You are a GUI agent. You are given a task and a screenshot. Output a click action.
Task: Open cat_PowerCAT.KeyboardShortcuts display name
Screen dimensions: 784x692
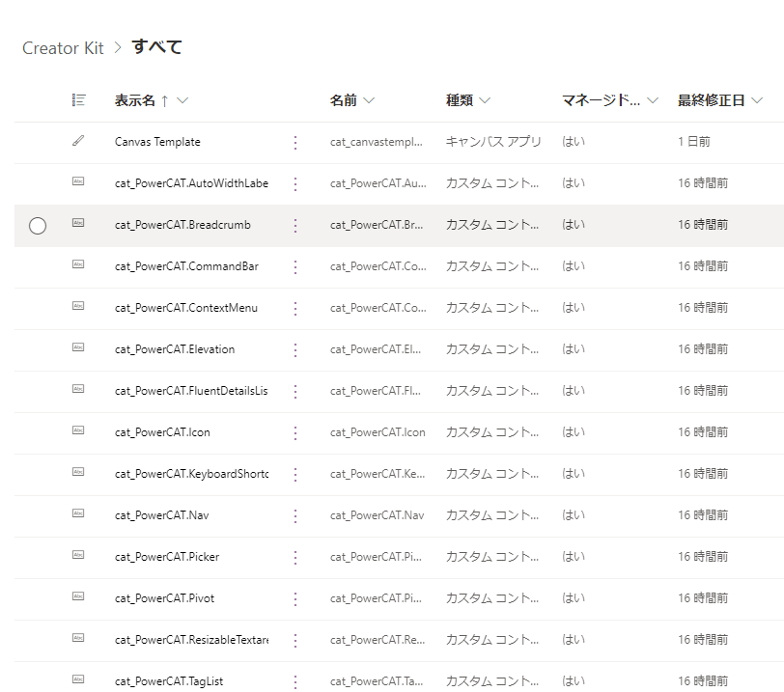[191, 474]
